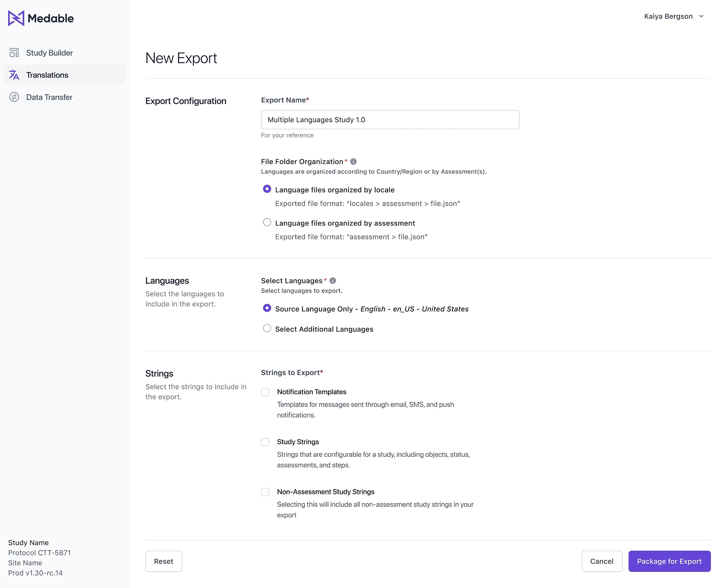Open the Study Builder menu item
727x588 pixels.
[50, 53]
